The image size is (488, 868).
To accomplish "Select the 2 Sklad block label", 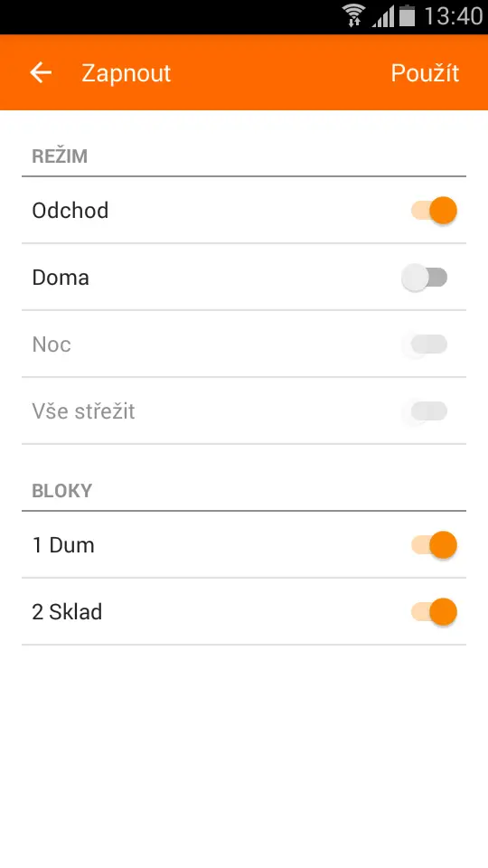I will click(x=67, y=612).
